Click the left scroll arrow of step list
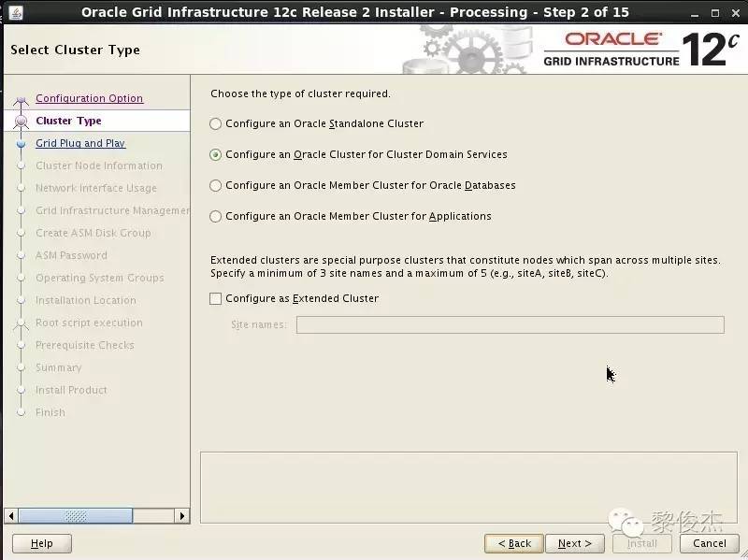748x560 pixels. [x=11, y=516]
